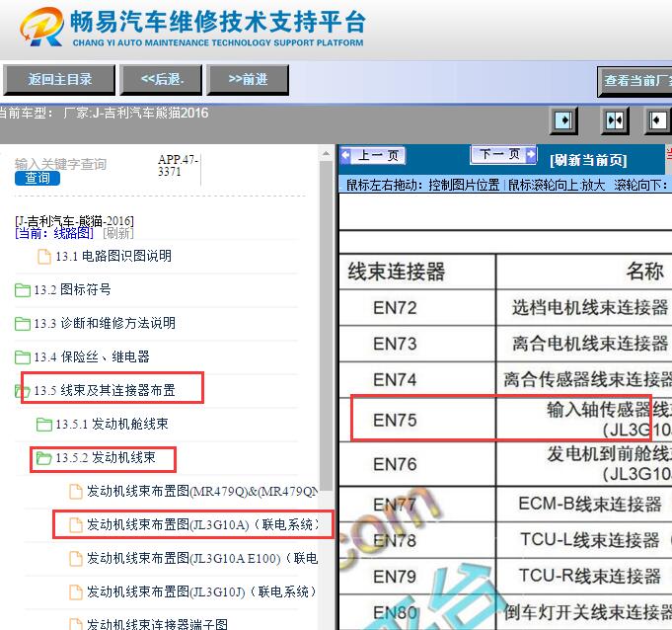This screenshot has width=672, height=630.
Task: Click open folder icon beside 13.5.2 发动机线束
Action: click(x=44, y=458)
